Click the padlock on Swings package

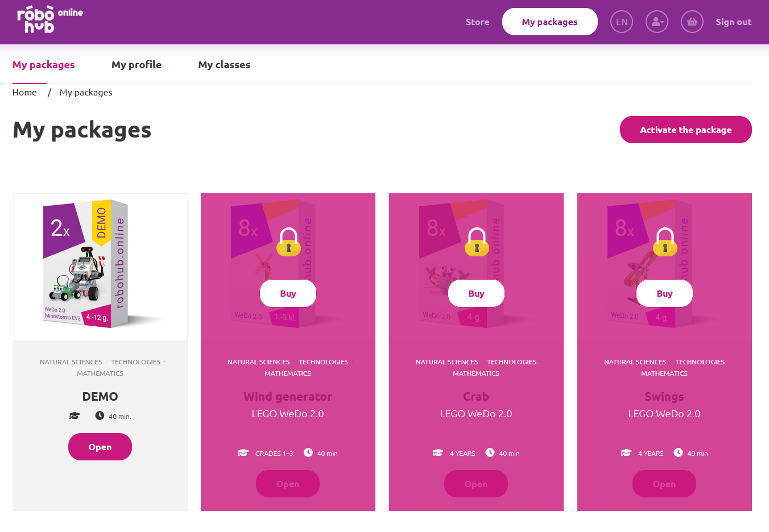(x=665, y=242)
